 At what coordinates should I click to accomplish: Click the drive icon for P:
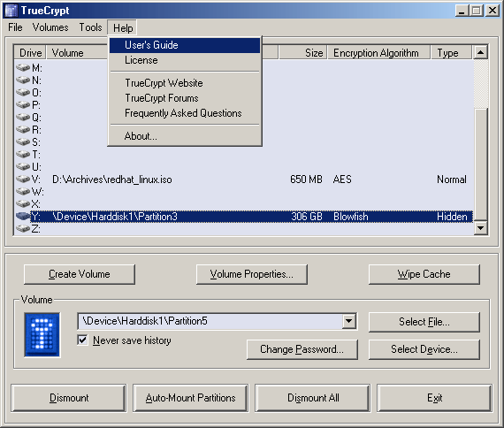click(23, 104)
